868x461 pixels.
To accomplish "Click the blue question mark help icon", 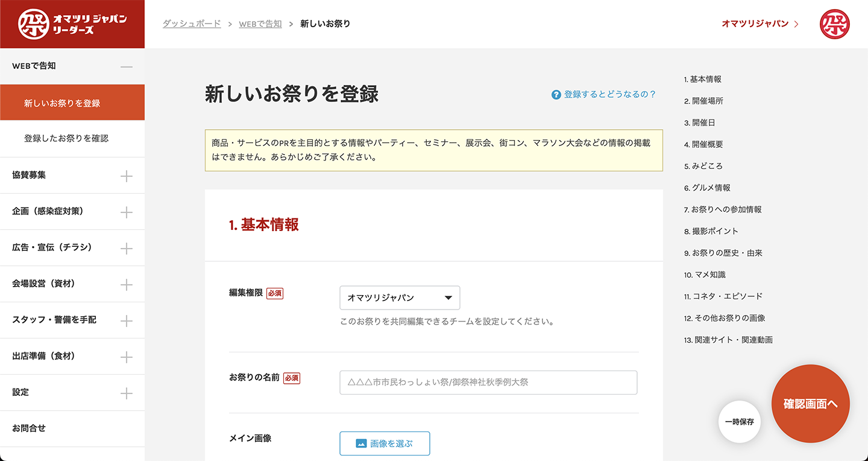I will coord(556,95).
